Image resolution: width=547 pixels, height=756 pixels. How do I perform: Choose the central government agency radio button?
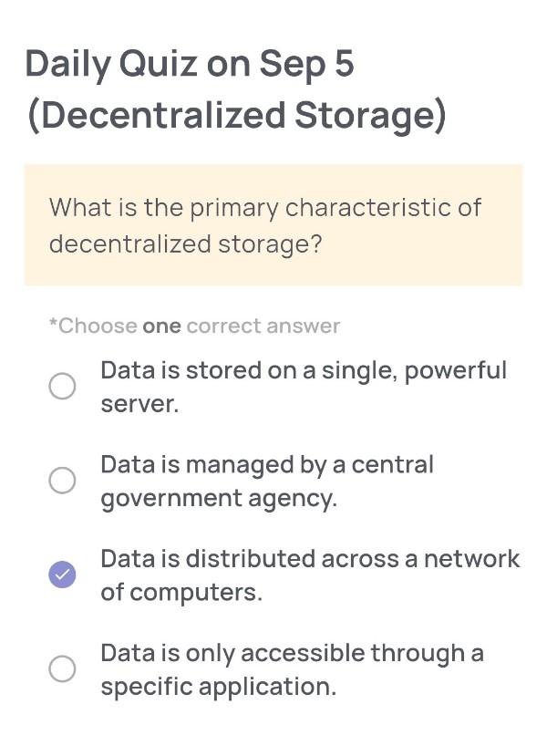point(62,481)
